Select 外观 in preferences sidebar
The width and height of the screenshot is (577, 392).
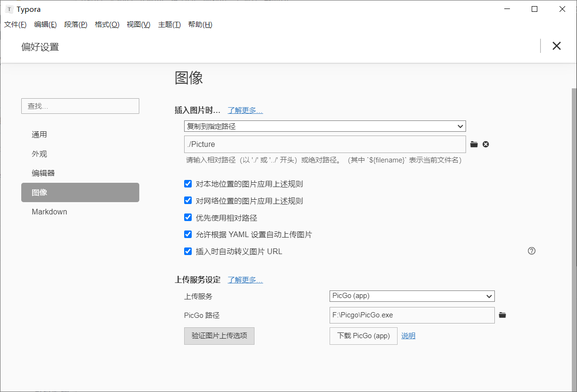pos(80,154)
